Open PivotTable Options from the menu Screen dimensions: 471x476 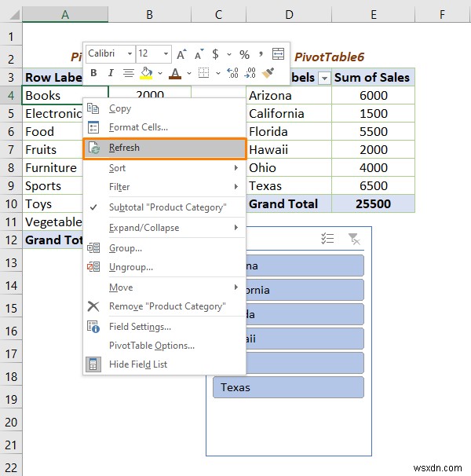(152, 346)
